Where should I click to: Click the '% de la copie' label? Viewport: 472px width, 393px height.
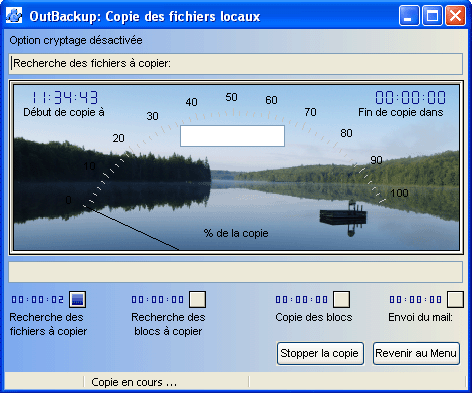coord(236,233)
